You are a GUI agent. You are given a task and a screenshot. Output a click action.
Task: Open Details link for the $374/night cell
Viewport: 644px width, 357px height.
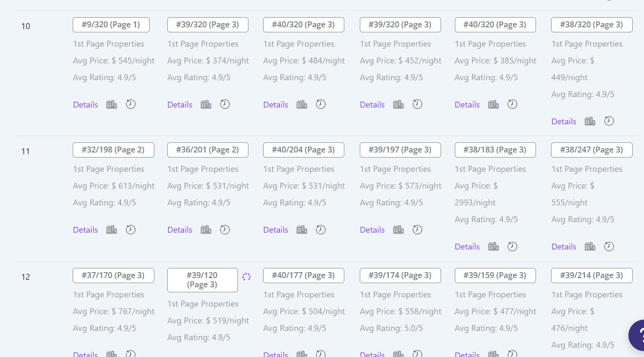[x=180, y=105]
